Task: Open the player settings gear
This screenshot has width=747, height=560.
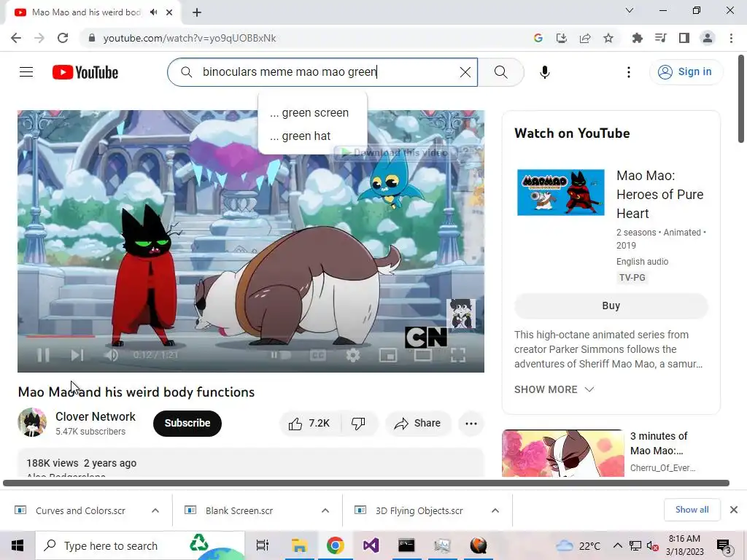Action: [x=352, y=355]
